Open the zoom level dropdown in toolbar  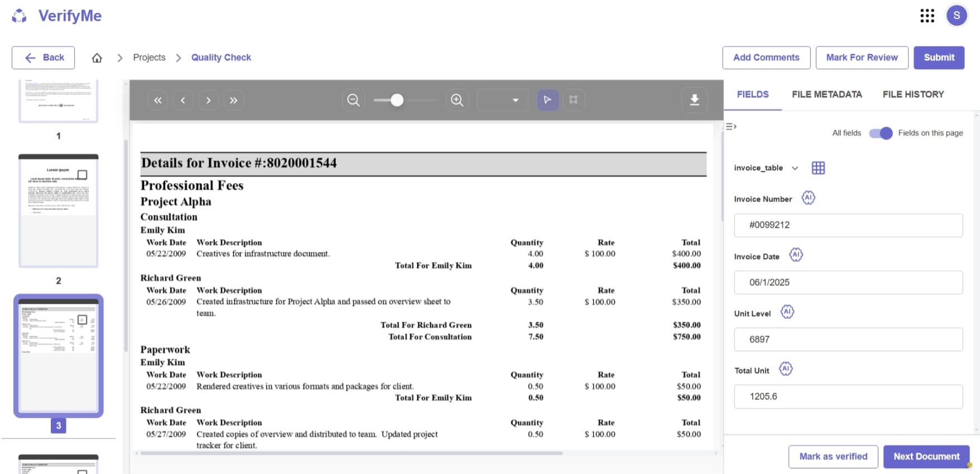coord(515,100)
